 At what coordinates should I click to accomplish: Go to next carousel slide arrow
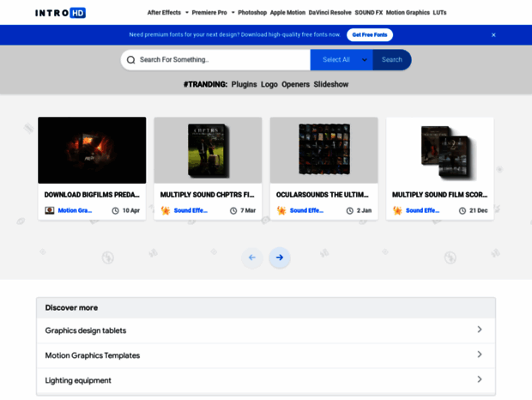click(280, 258)
